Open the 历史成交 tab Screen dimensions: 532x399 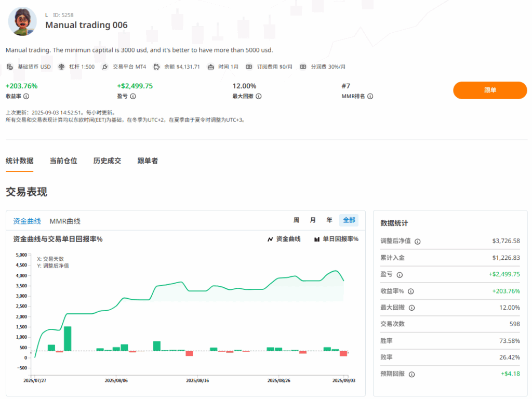pyautogui.click(x=107, y=161)
